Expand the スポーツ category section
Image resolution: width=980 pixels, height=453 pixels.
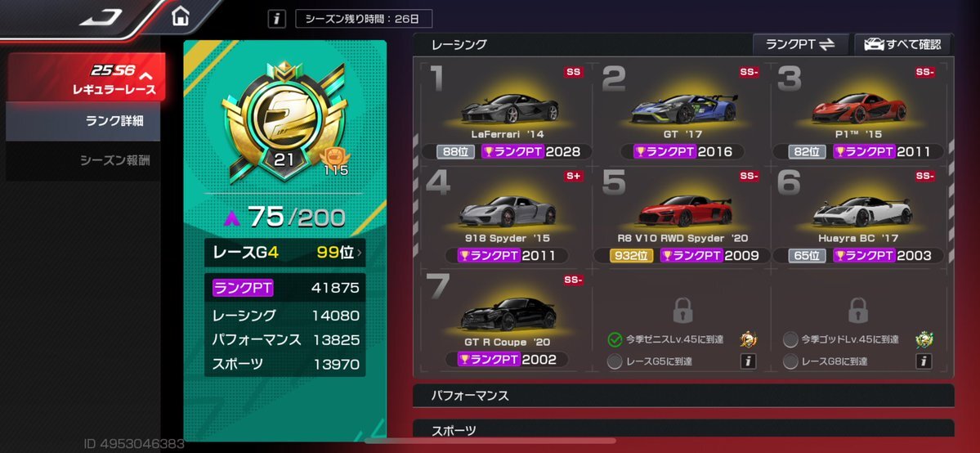pos(683,429)
